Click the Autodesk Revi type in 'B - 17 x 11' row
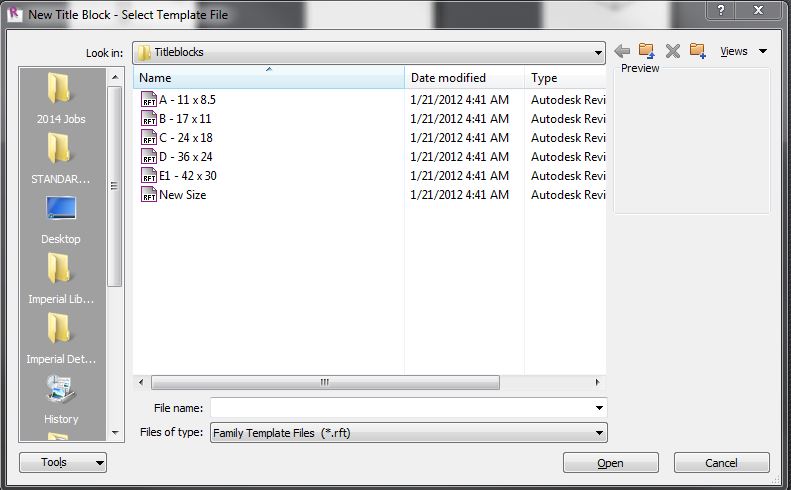The image size is (791, 490). pos(568,119)
